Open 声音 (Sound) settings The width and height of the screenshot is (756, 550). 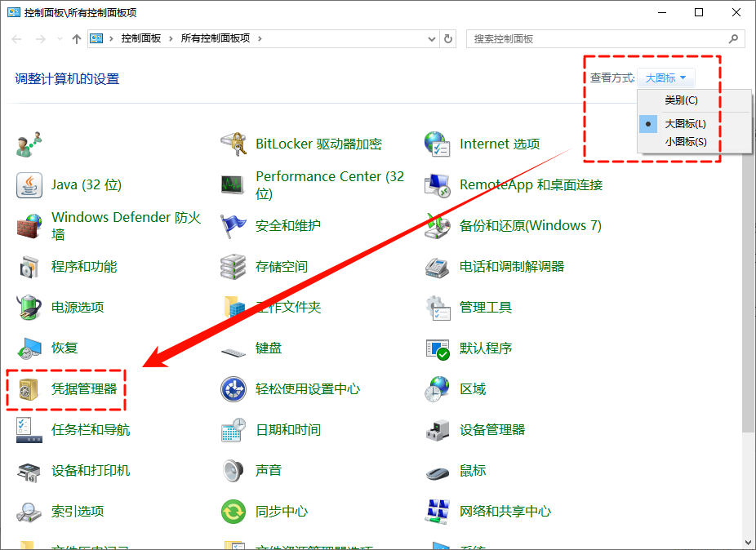click(x=267, y=471)
